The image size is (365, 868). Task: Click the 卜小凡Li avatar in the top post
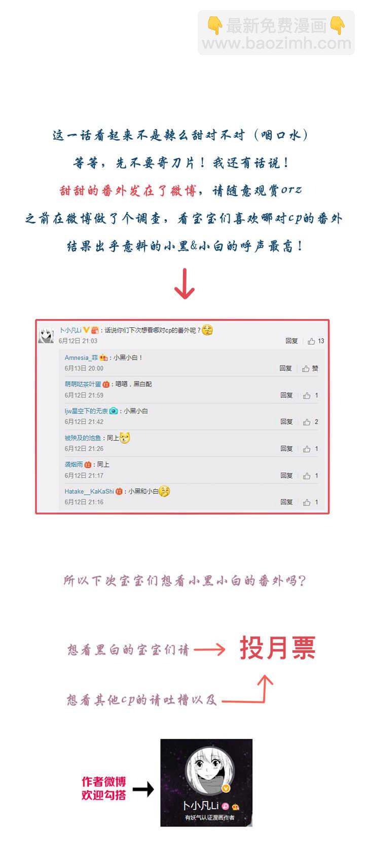point(46,335)
